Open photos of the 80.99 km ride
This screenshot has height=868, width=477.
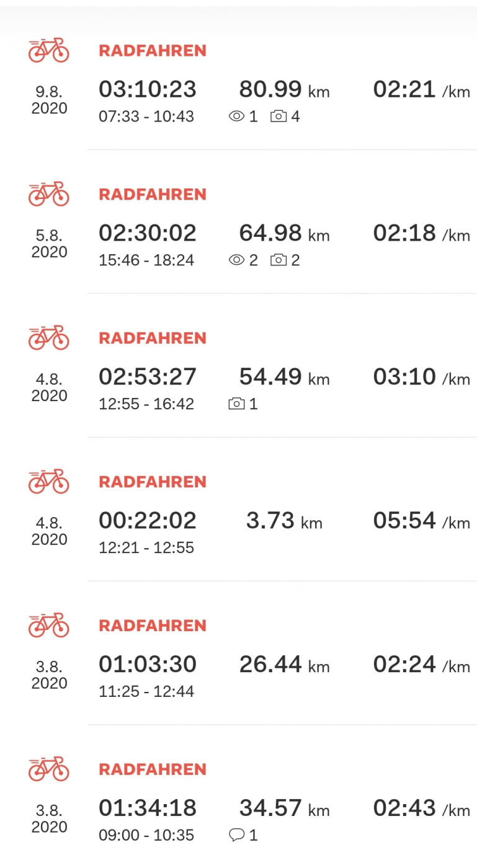coord(285,117)
